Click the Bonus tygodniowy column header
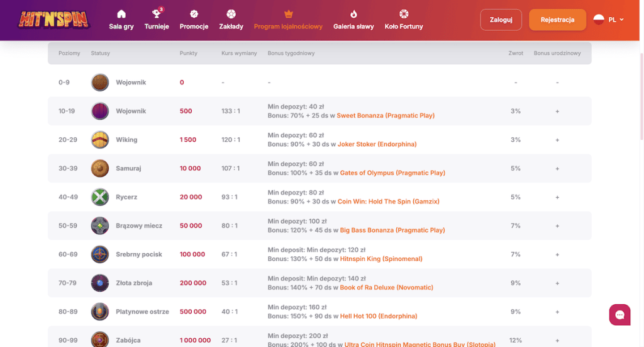Image resolution: width=644 pixels, height=347 pixels. coord(291,53)
